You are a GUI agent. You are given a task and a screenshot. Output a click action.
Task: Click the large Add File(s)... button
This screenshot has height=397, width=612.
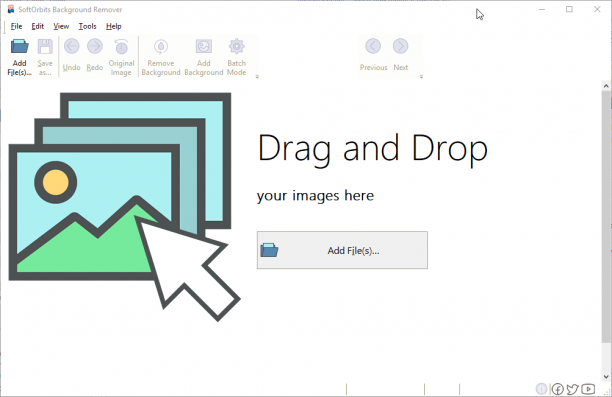[x=342, y=250]
